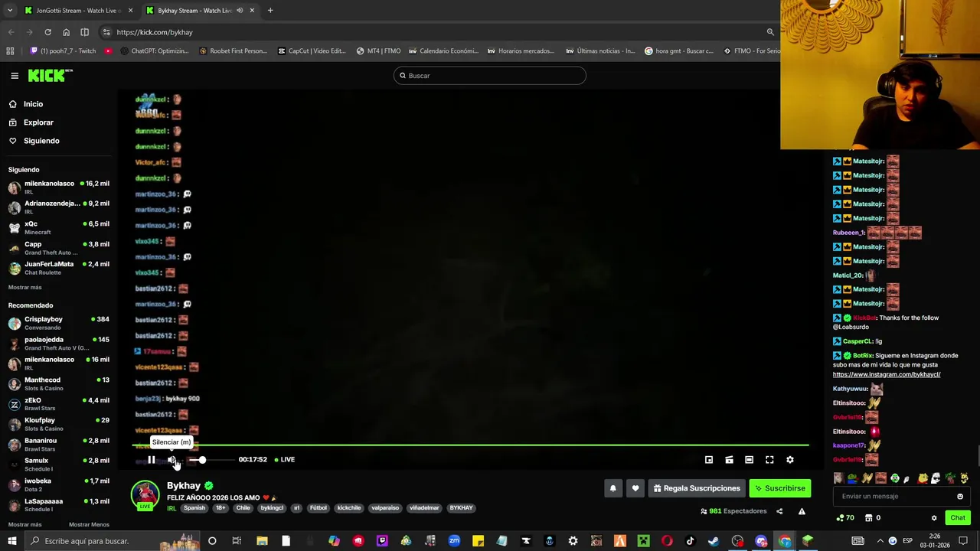Open the shop icon showing 0
Viewport: 980px width, 551px height.
pyautogui.click(x=872, y=518)
